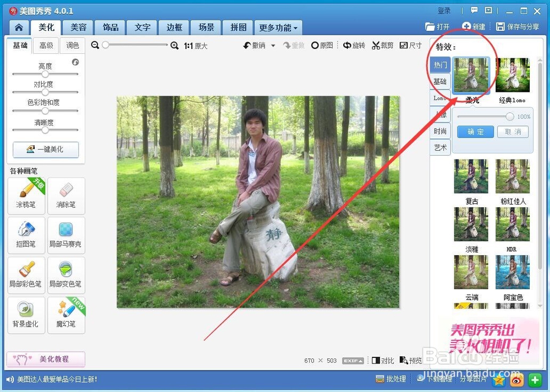Apply the 粉红佳人 effect thumbnail
The width and height of the screenshot is (550, 392).
click(x=513, y=176)
